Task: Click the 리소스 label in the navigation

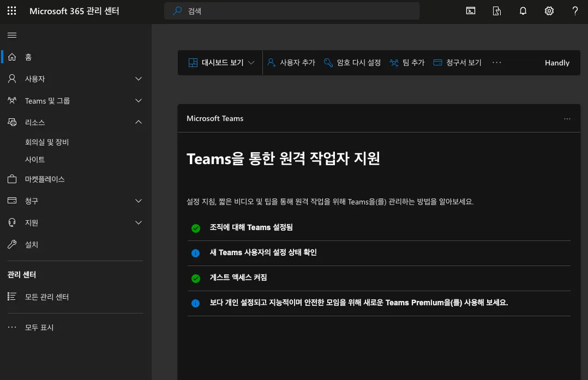Action: click(35, 122)
